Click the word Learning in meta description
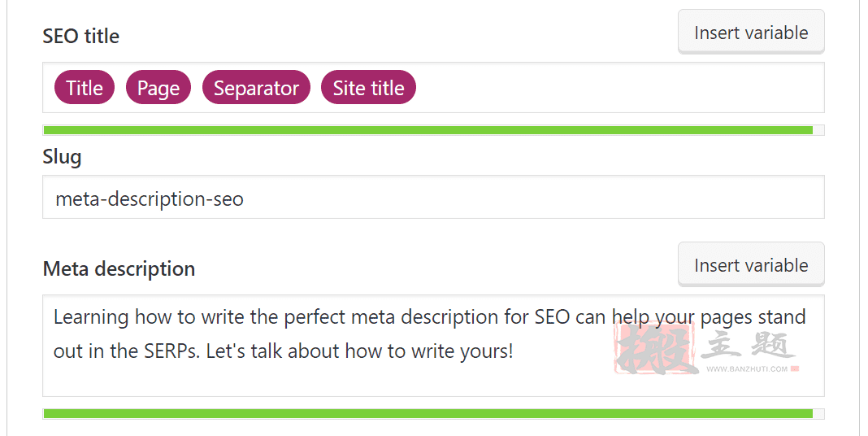The height and width of the screenshot is (436, 868). click(91, 317)
